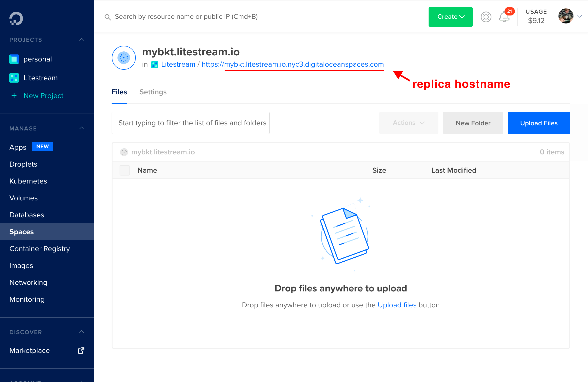Click the user avatar picture
The image size is (588, 382).
tap(566, 16)
